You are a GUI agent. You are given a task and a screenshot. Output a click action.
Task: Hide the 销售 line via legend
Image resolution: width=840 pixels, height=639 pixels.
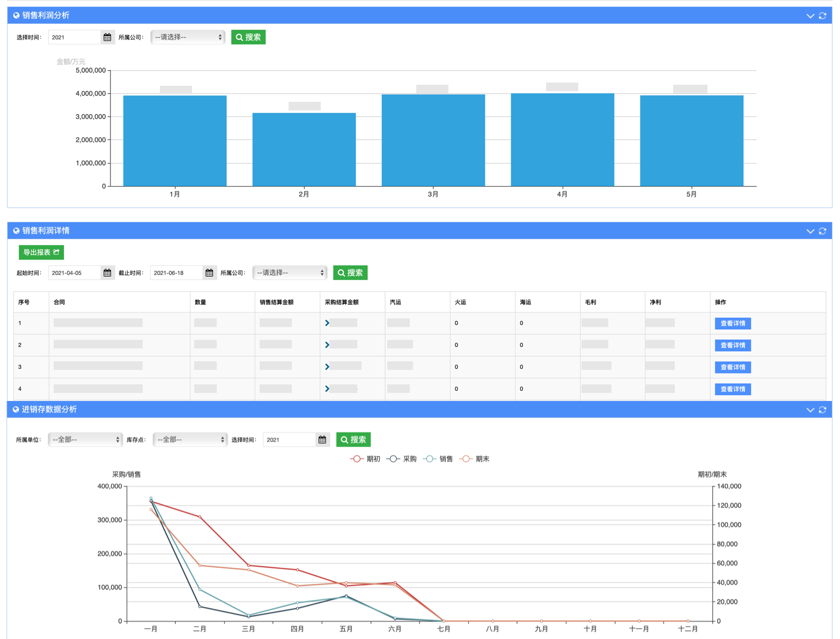coord(438,459)
